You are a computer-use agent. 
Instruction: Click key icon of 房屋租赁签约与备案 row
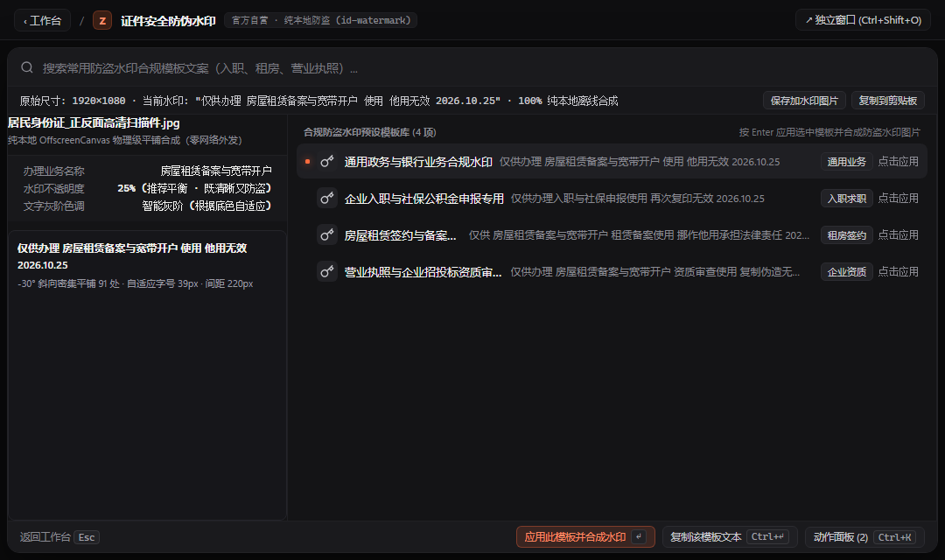tap(326, 235)
